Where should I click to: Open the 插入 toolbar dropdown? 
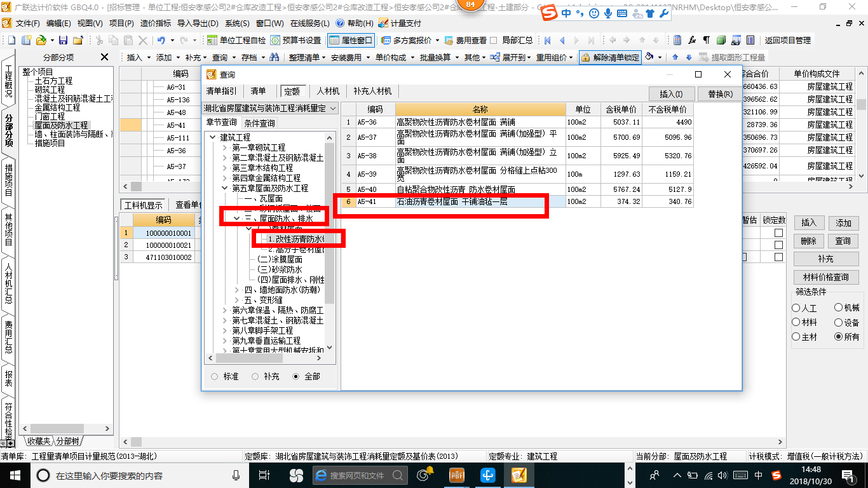(139, 57)
